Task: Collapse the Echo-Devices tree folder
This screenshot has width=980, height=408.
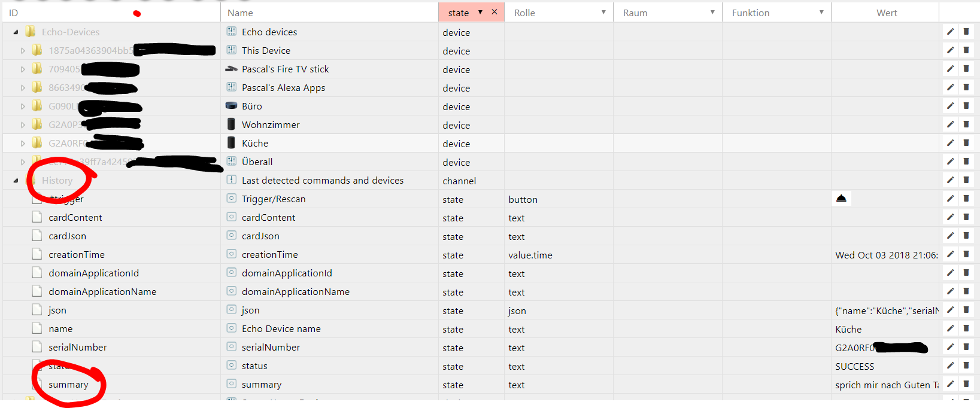Action: coord(16,32)
